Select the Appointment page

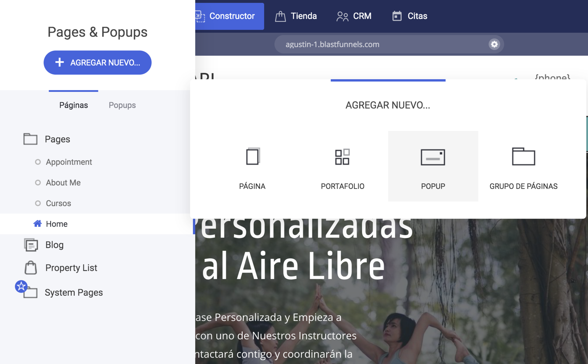coord(69,162)
